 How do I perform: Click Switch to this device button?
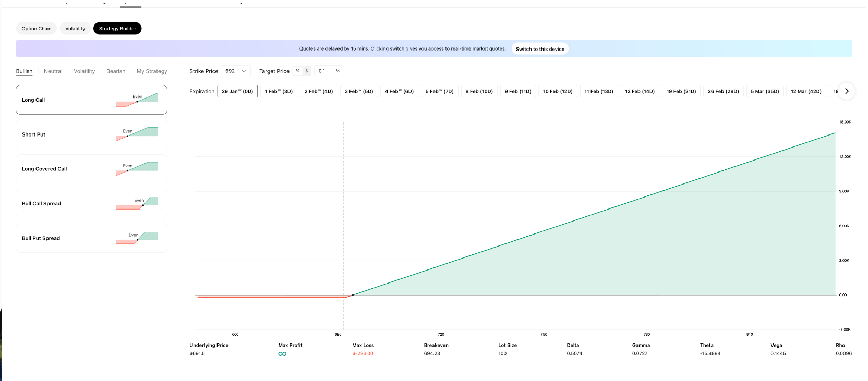point(540,49)
